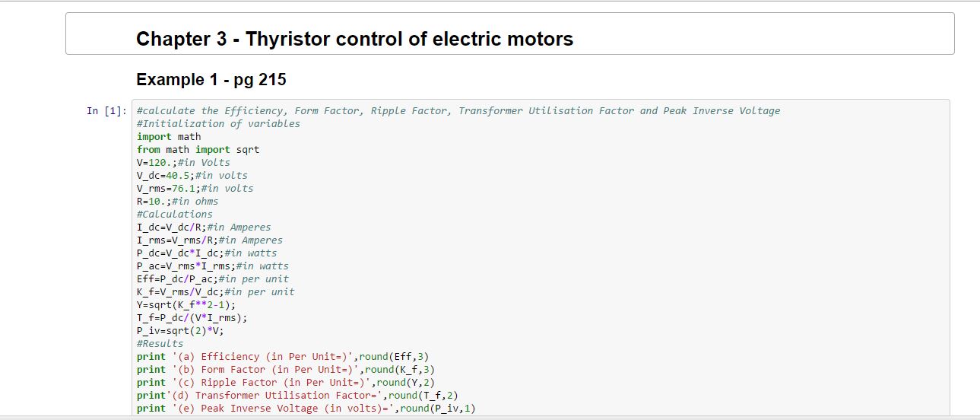Screen dimensions: 980x420
Task: Click the from math import sqrt line
Action: [x=198, y=150]
